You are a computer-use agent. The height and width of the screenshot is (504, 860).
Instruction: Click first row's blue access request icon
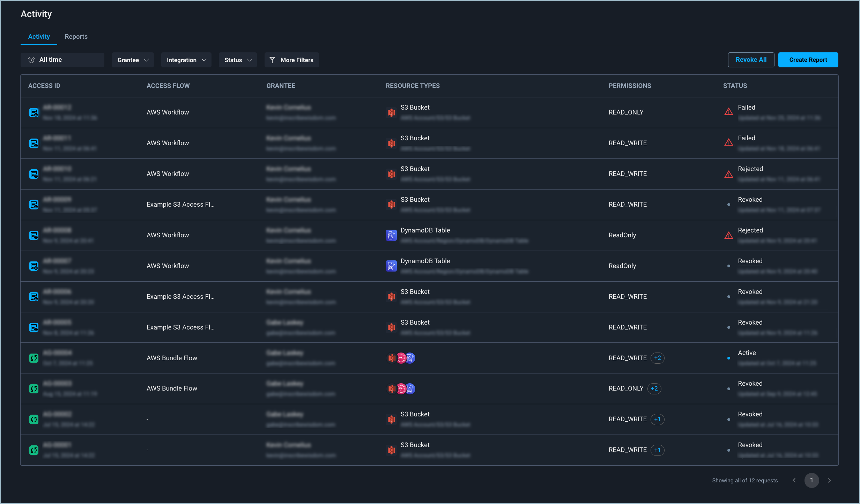click(x=34, y=112)
